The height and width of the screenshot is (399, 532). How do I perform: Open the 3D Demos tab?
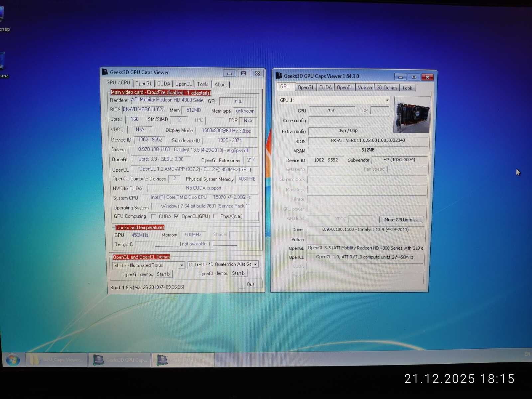[387, 88]
